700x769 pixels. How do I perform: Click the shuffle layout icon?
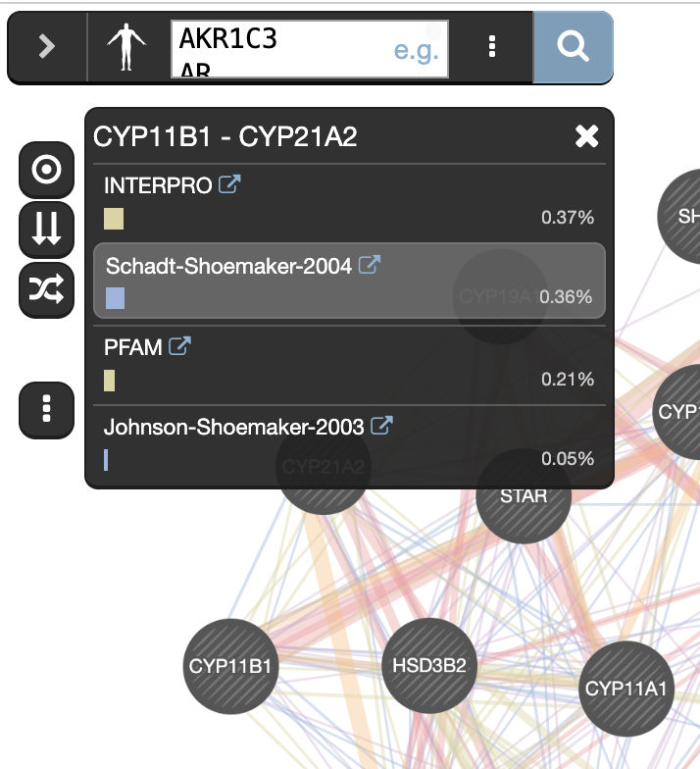click(47, 288)
